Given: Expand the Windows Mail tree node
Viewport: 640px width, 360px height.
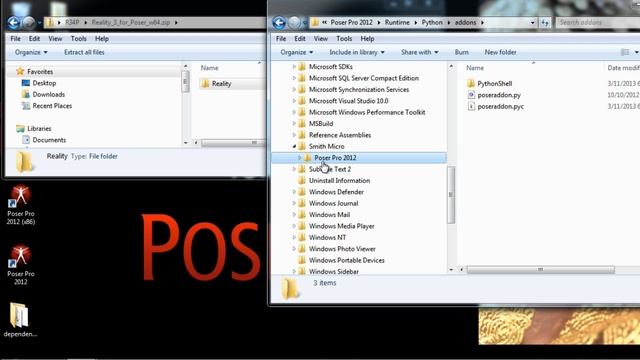Looking at the screenshot, I should tap(294, 215).
